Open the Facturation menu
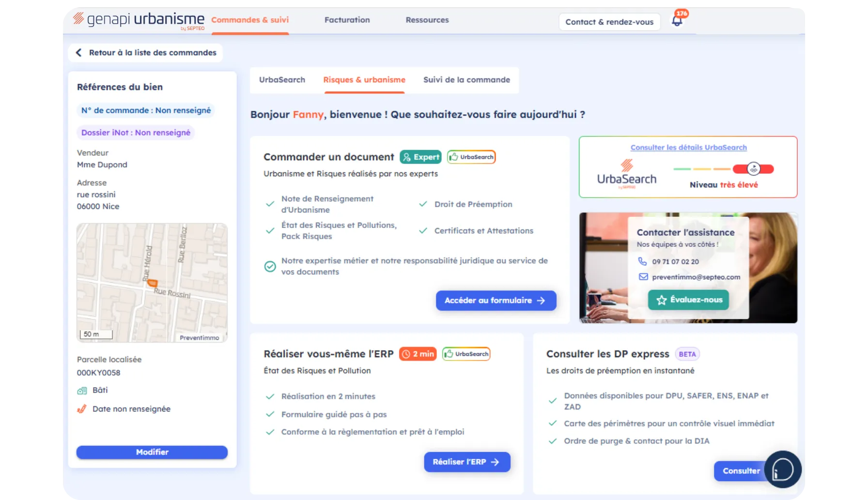 coord(347,20)
